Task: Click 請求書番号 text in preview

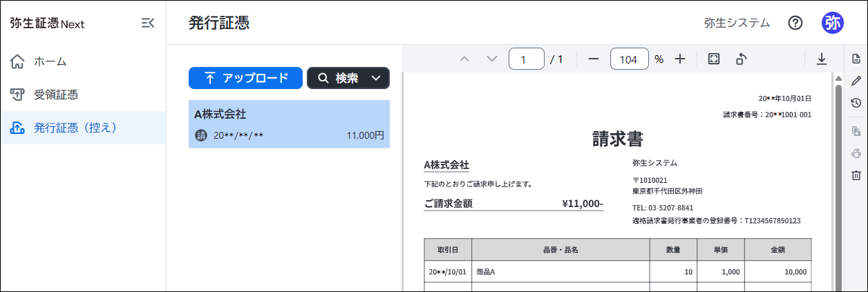Action: [767, 115]
